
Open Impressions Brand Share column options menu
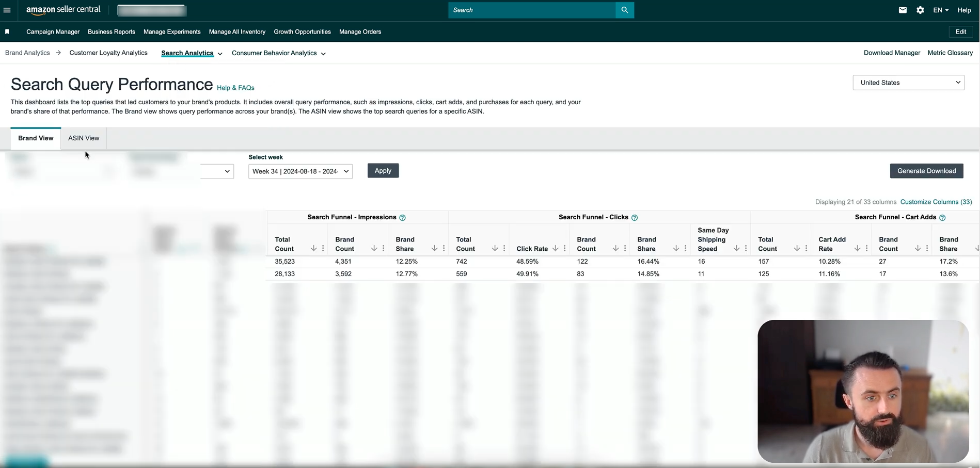(444, 249)
